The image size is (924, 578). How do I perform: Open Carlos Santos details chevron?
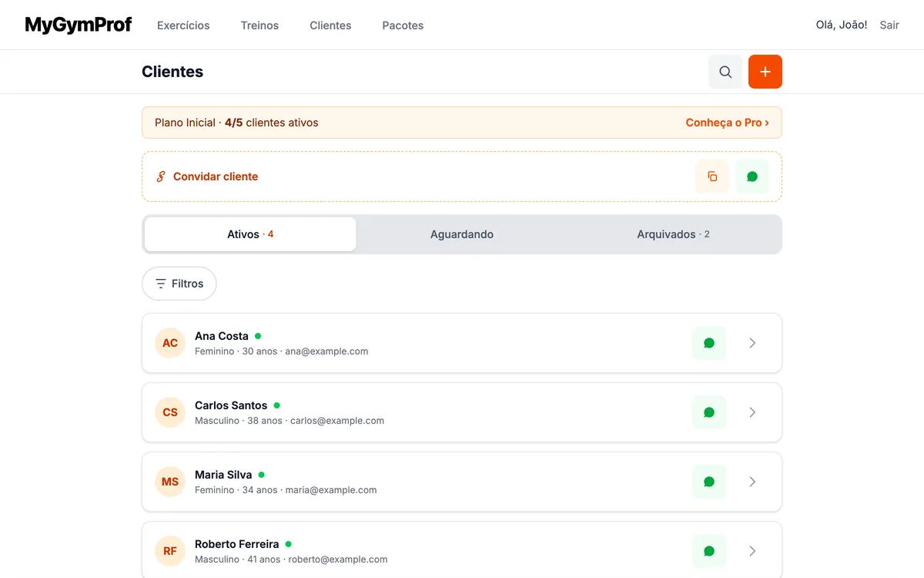click(752, 412)
